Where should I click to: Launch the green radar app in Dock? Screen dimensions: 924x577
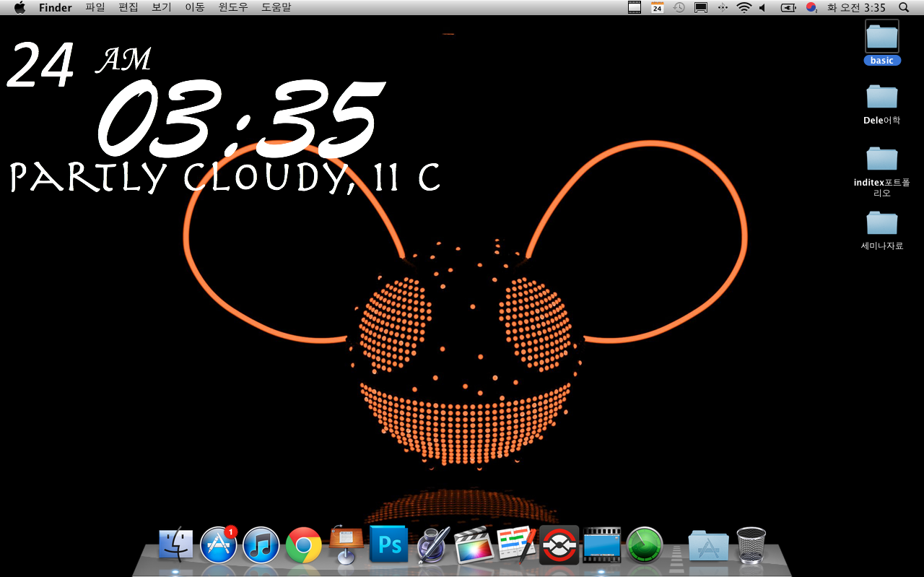click(x=645, y=545)
